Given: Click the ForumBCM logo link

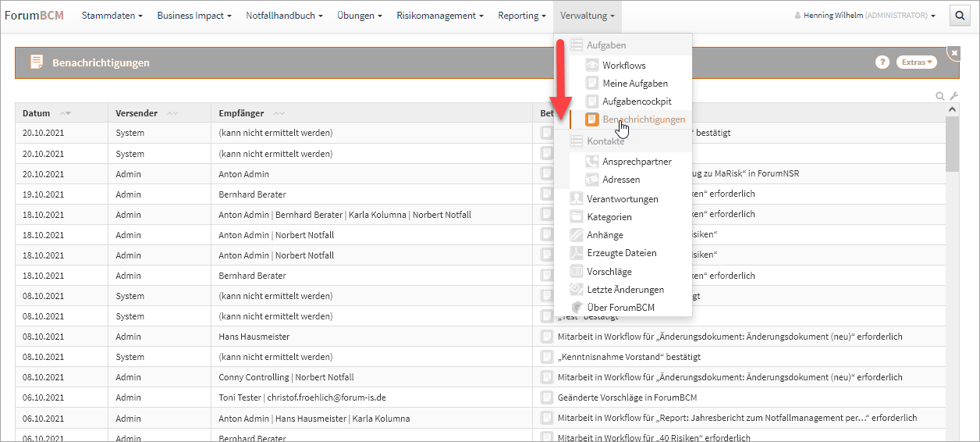Looking at the screenshot, I should 34,16.
